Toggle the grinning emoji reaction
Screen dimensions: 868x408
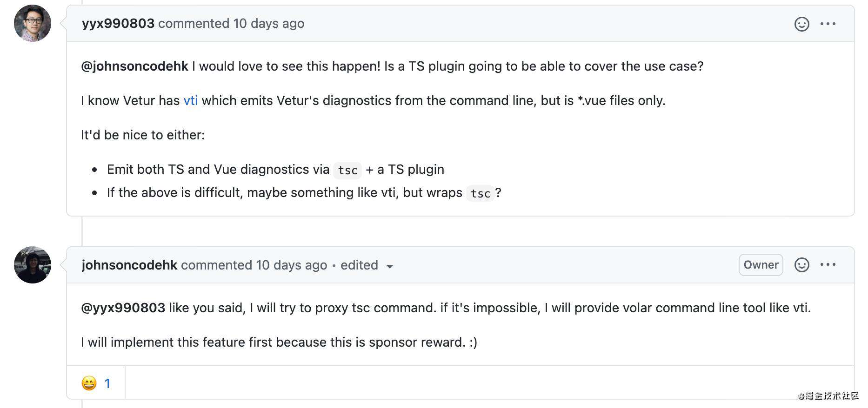pos(96,383)
